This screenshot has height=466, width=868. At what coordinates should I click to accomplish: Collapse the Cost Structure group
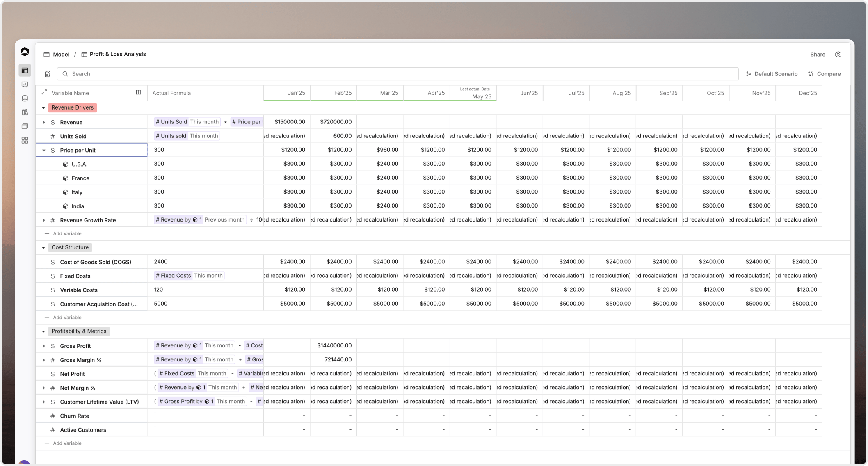click(x=43, y=248)
